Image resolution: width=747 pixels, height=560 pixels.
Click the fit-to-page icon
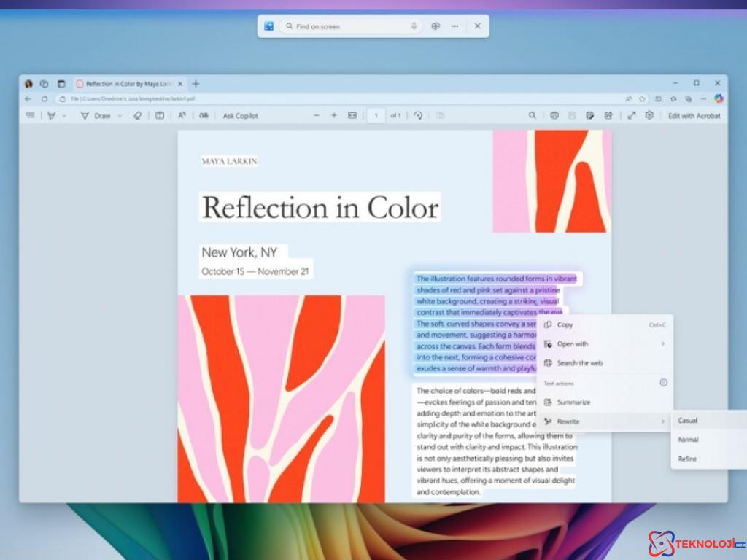tap(352, 115)
